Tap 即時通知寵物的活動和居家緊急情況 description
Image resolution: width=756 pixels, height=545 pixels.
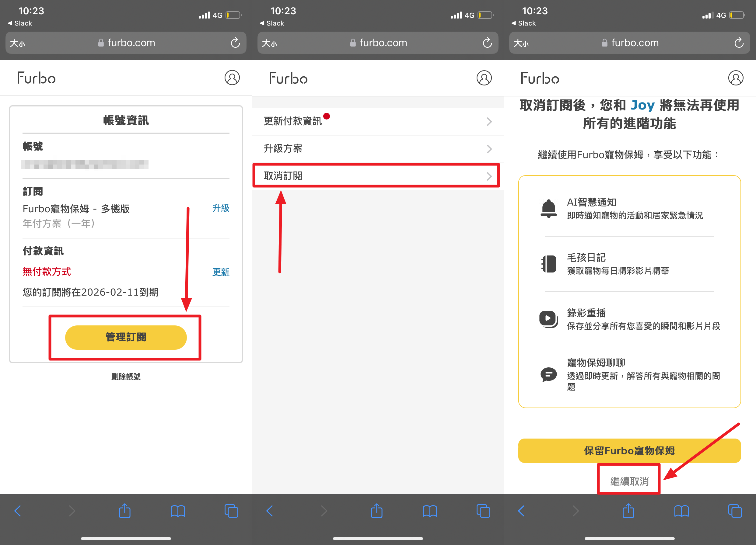[635, 216]
